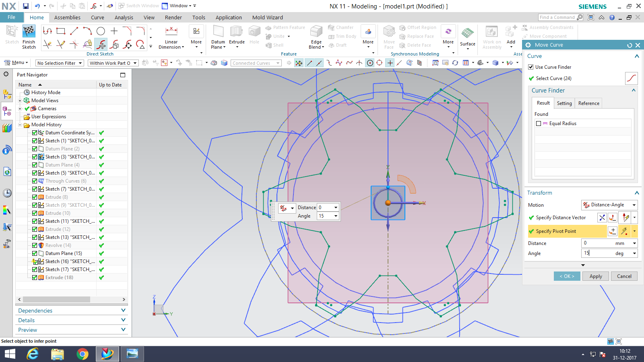Open the Assemblies ribbon tab
The width and height of the screenshot is (644, 362).
point(67,17)
